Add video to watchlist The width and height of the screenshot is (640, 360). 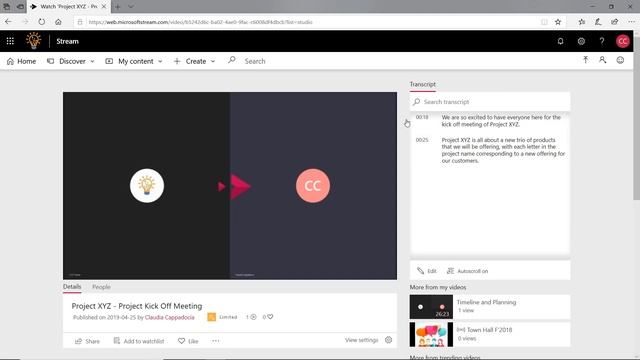click(x=139, y=341)
